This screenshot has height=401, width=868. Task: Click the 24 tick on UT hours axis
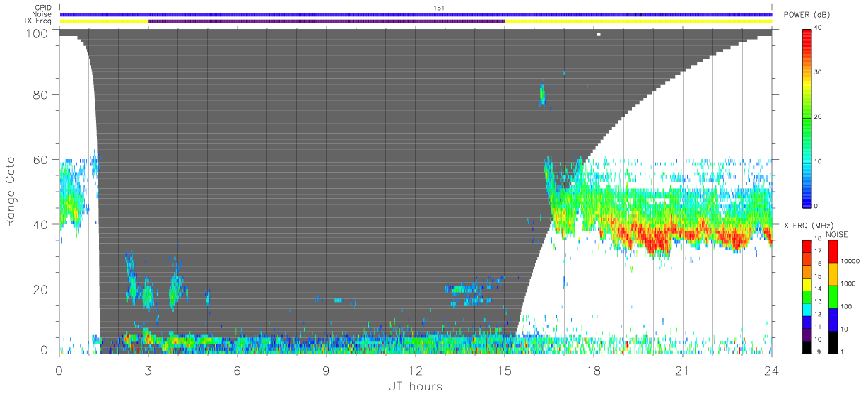[x=772, y=371]
